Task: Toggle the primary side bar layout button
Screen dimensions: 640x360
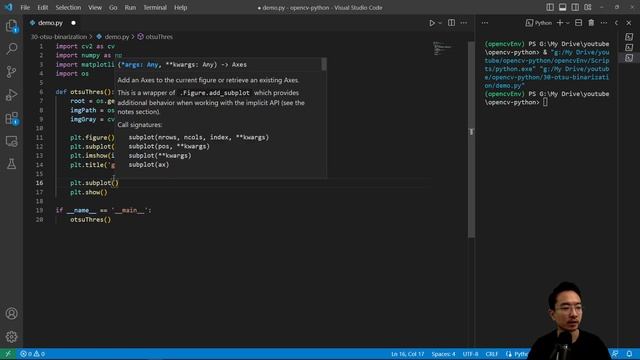Action: click(550, 7)
